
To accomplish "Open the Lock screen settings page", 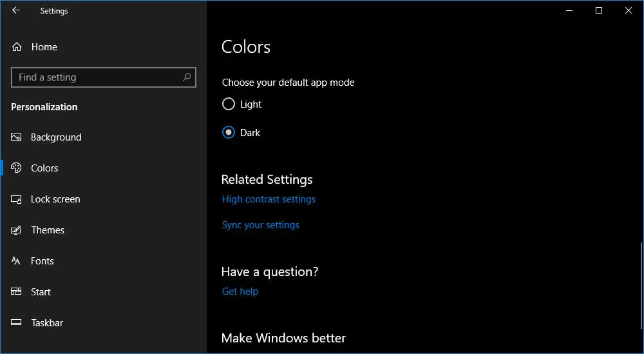I will [x=55, y=199].
